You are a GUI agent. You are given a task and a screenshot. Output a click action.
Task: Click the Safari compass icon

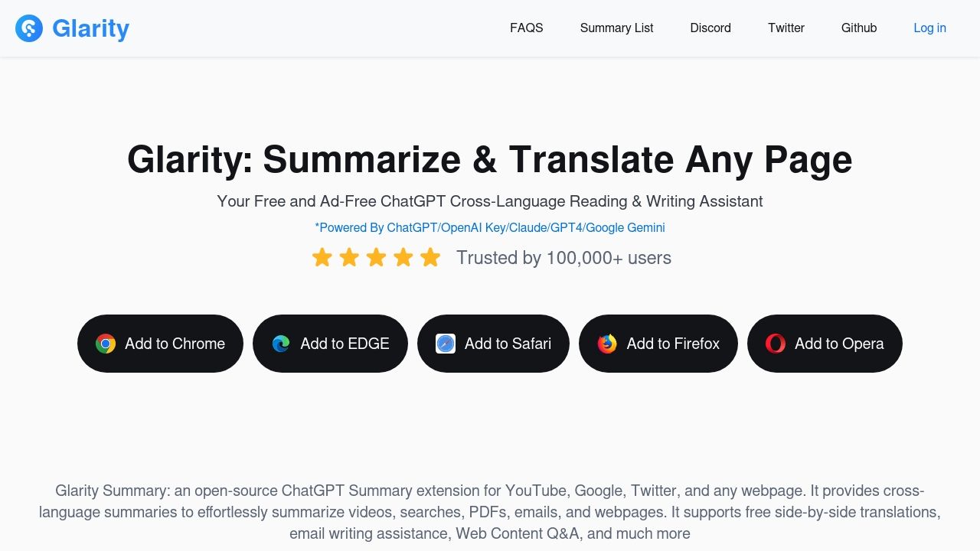pos(446,344)
